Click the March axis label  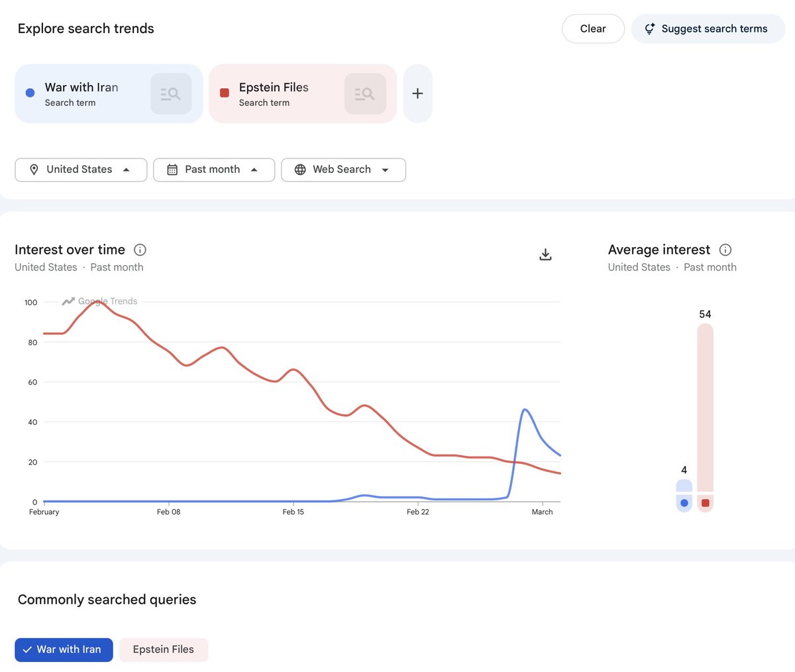(x=542, y=512)
